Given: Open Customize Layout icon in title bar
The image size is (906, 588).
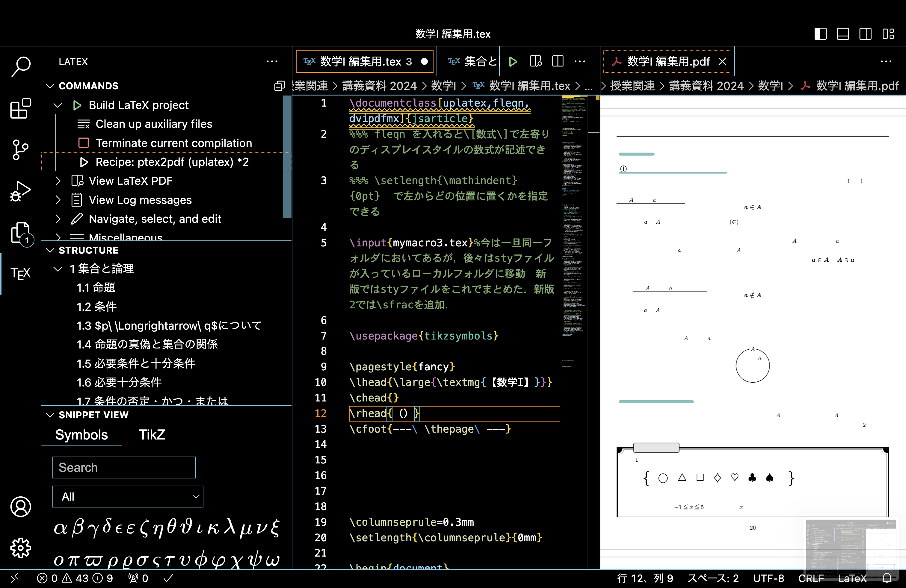Looking at the screenshot, I should click(x=888, y=34).
